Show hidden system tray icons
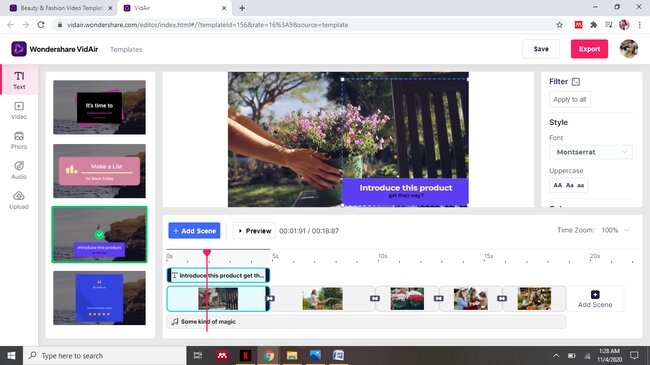The width and height of the screenshot is (650, 365). click(x=556, y=355)
